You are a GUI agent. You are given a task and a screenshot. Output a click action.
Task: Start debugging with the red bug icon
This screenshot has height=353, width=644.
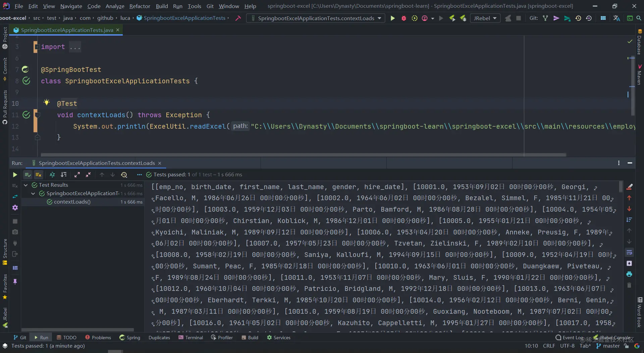click(404, 18)
